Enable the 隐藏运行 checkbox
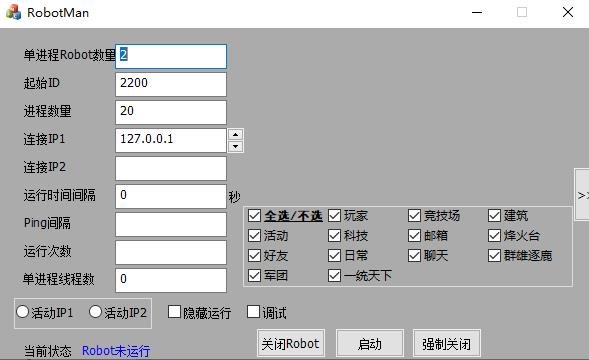 [x=174, y=312]
